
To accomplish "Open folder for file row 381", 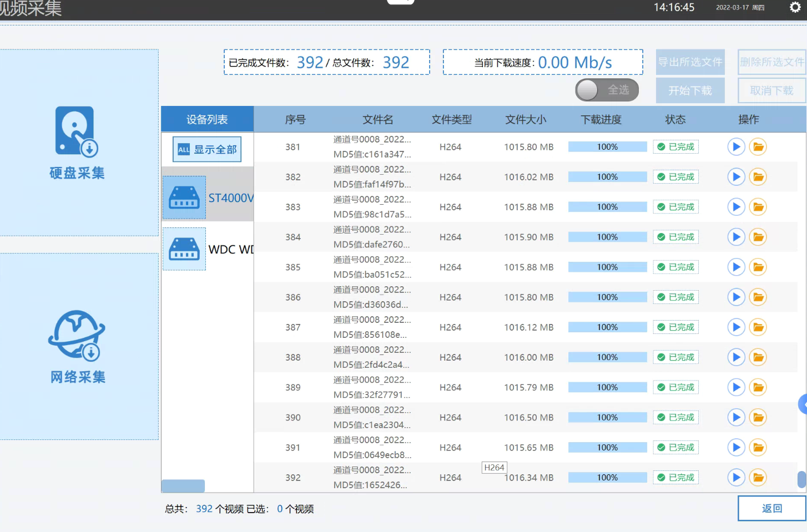I will [x=758, y=147].
